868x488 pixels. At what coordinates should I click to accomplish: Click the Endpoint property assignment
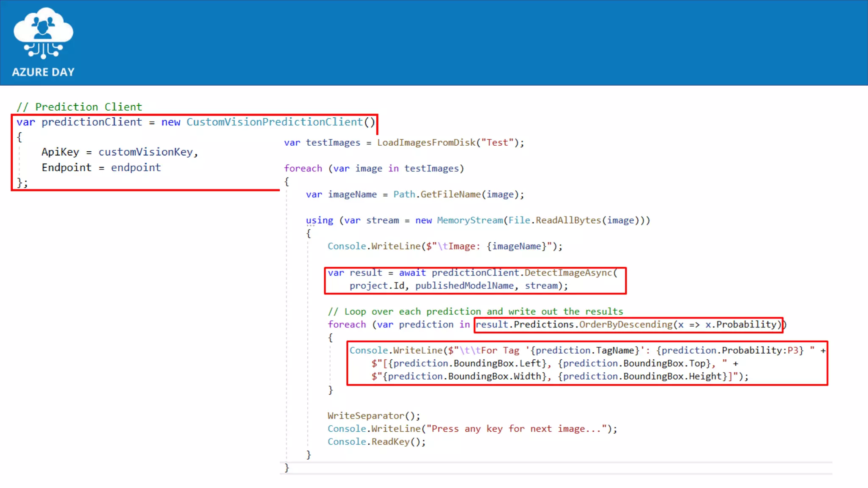coord(101,168)
